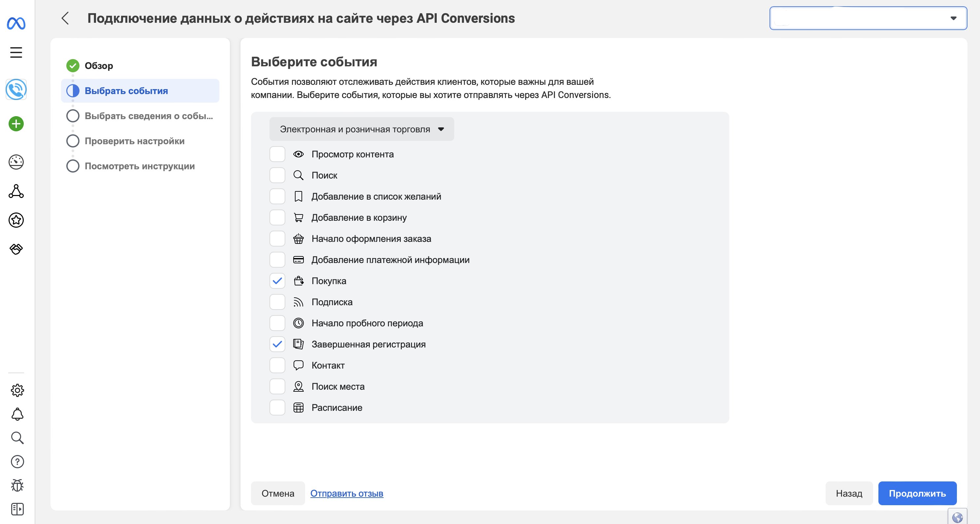Check the Добавление в корзину checkbox

tap(277, 218)
